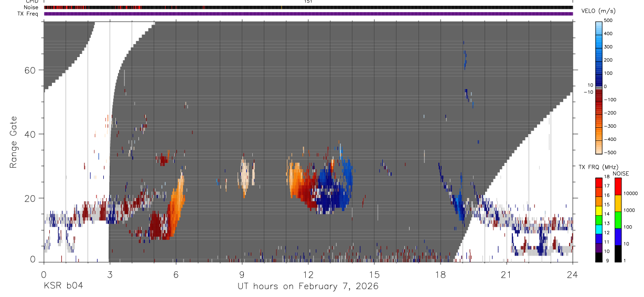The width and height of the screenshot is (644, 297).
Task: Pick the red top segment of NOISE colorbar
Action: pos(618,186)
